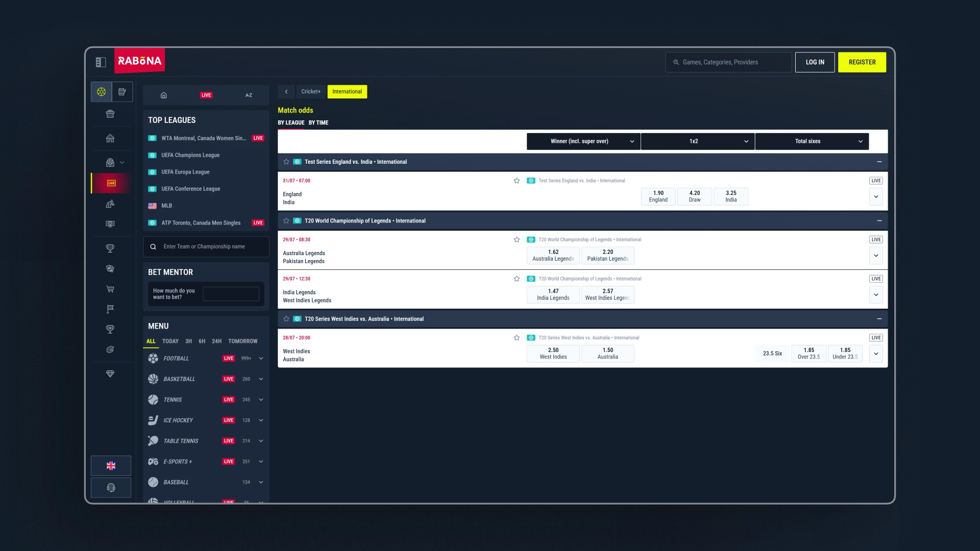Open the Winner (incl. super over) dropdown

(583, 141)
